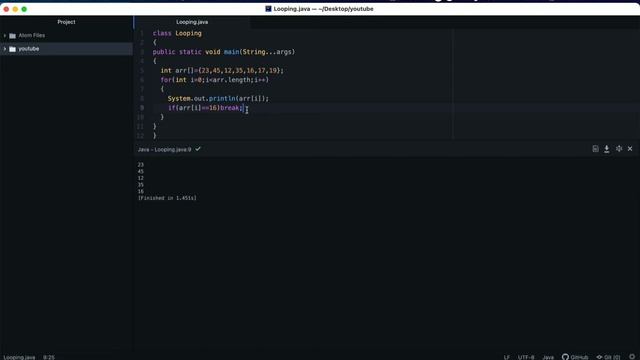The height and width of the screenshot is (360, 640).
Task: Select the Looping.java editor tab
Action: click(x=192, y=22)
